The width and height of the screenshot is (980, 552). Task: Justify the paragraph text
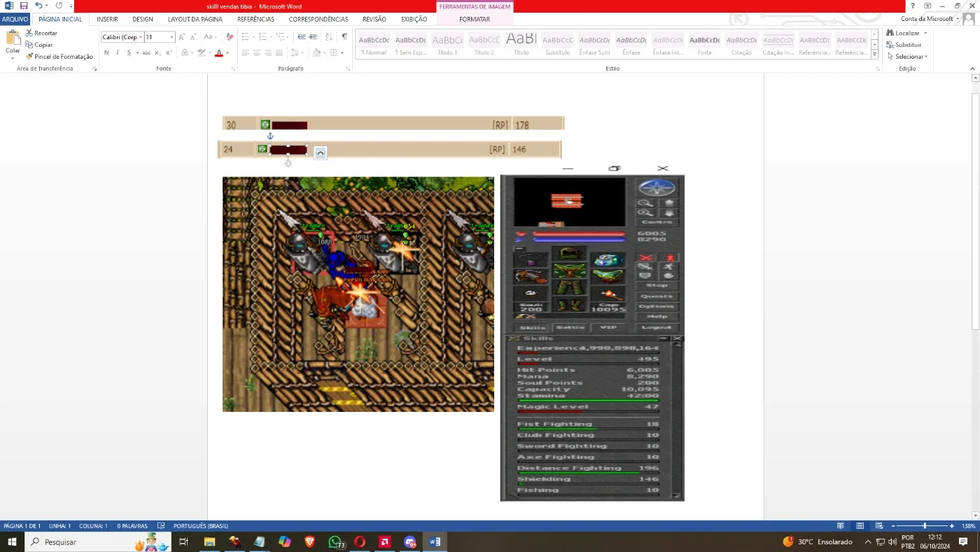tap(279, 53)
